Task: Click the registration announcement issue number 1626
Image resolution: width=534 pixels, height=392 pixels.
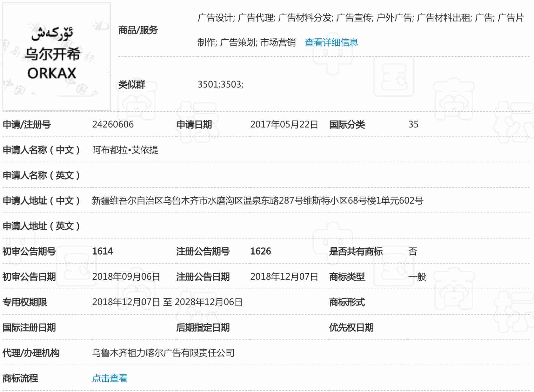Action: point(260,251)
